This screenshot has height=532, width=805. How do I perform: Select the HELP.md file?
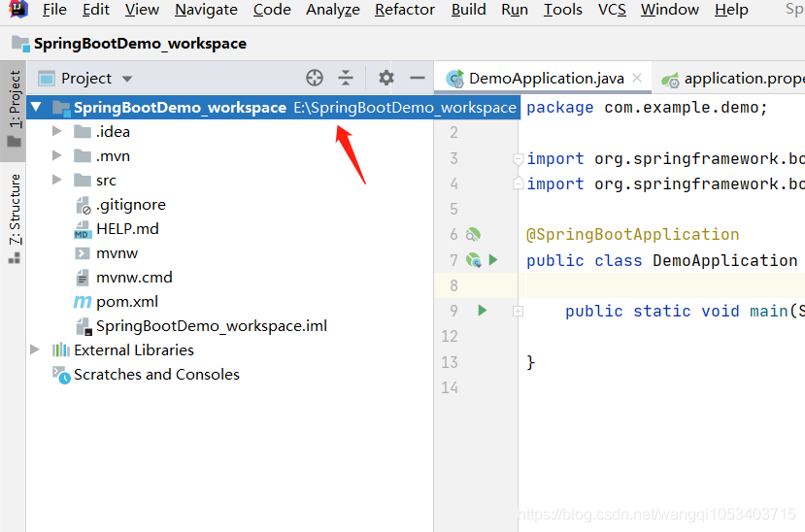coord(127,229)
